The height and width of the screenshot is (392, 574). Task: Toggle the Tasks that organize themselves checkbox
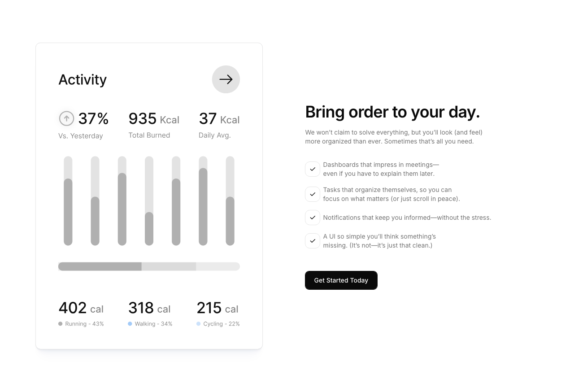point(313,194)
